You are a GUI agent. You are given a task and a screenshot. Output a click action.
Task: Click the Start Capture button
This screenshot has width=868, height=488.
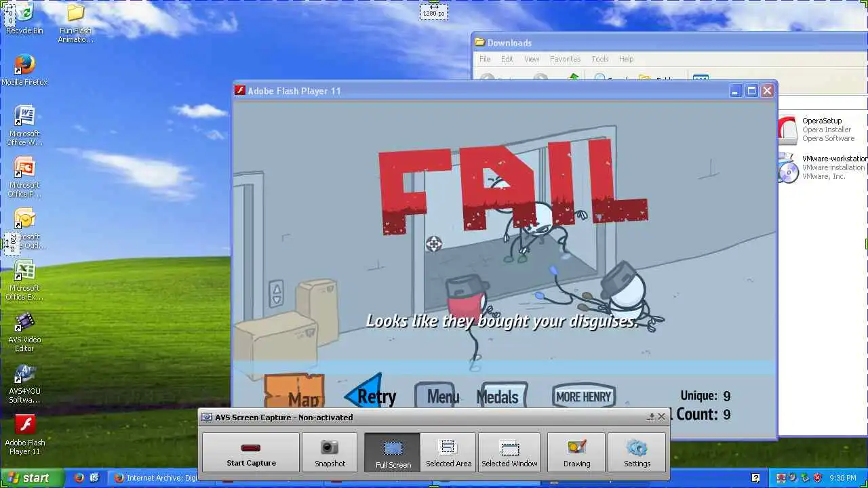point(251,452)
